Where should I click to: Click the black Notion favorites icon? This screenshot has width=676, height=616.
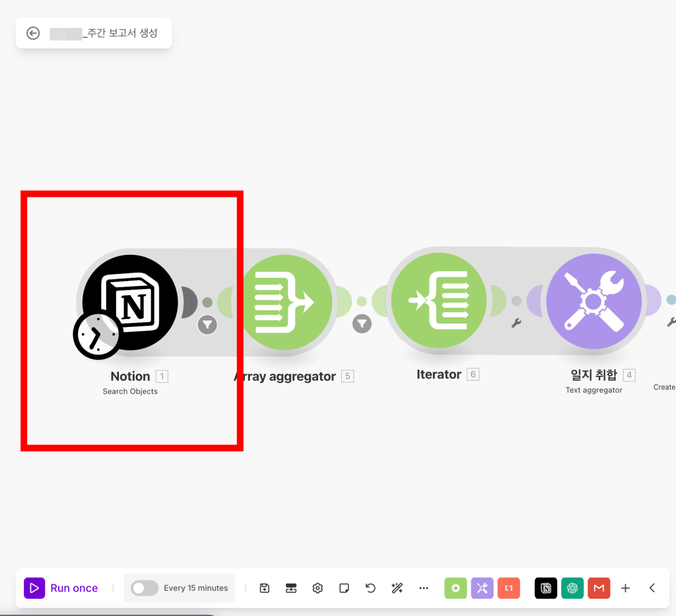(x=546, y=588)
